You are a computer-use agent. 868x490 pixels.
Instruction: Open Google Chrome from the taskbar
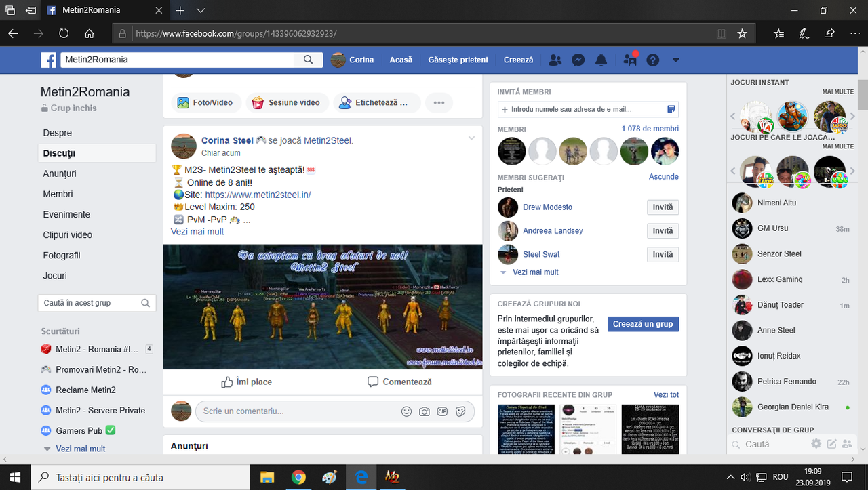(x=298, y=477)
